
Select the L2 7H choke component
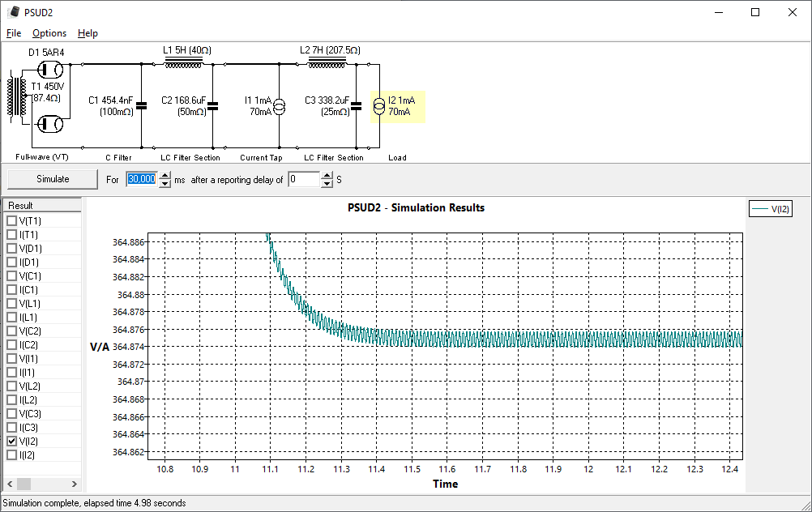click(x=327, y=63)
